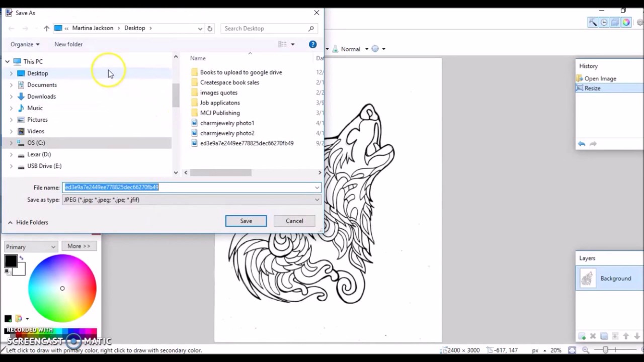Reset colors to black and white icon

pos(7,272)
